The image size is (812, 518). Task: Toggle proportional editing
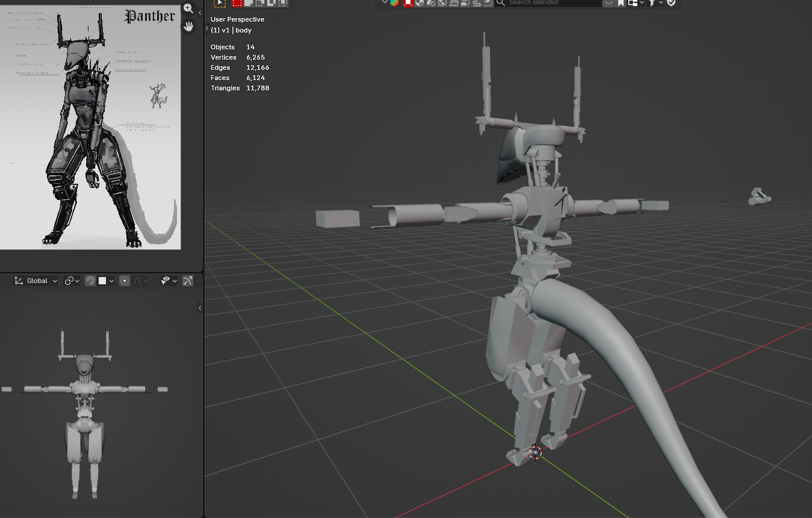pyautogui.click(x=125, y=281)
